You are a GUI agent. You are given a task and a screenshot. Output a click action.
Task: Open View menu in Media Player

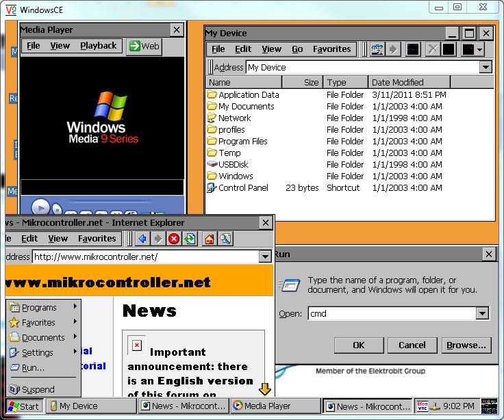pyautogui.click(x=60, y=46)
